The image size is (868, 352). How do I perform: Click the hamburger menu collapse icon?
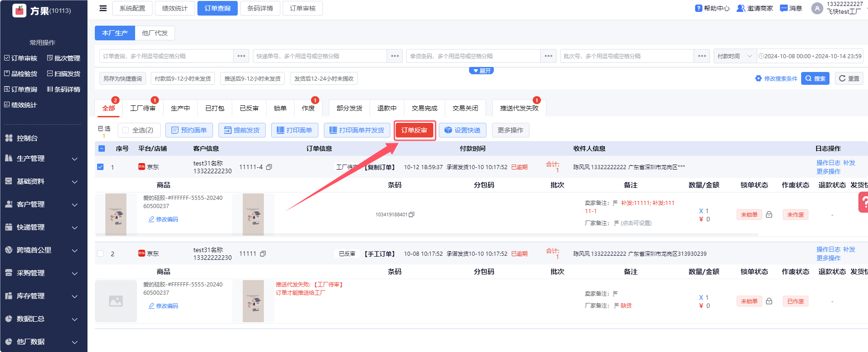pos(103,8)
